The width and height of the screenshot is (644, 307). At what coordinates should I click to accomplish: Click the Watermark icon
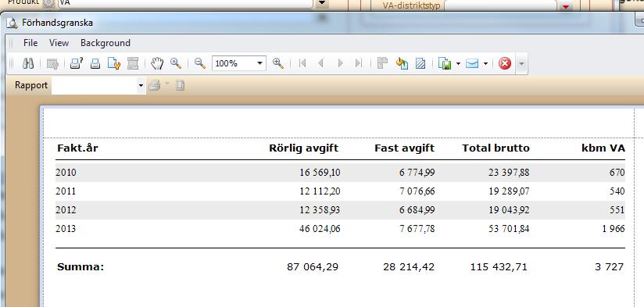(x=420, y=63)
